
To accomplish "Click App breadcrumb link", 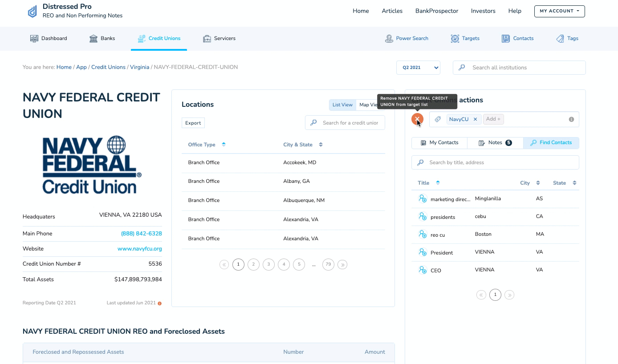I will (x=81, y=67).
